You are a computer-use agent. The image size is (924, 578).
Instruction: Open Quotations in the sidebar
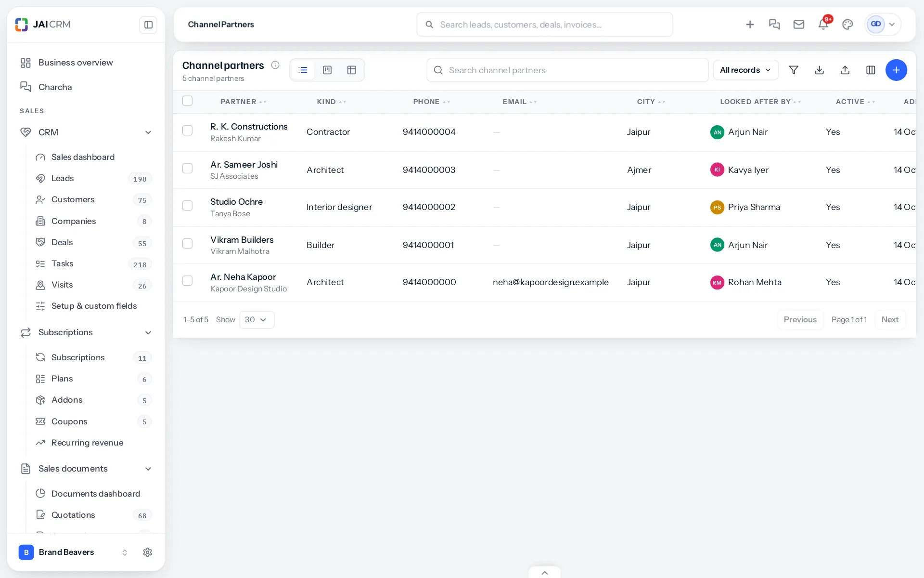click(93, 515)
